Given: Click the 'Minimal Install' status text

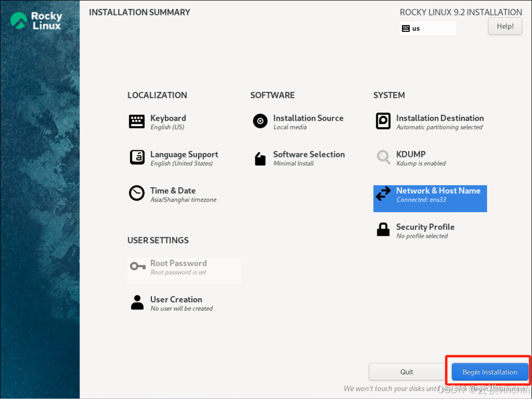Looking at the screenshot, I should pos(293,163).
